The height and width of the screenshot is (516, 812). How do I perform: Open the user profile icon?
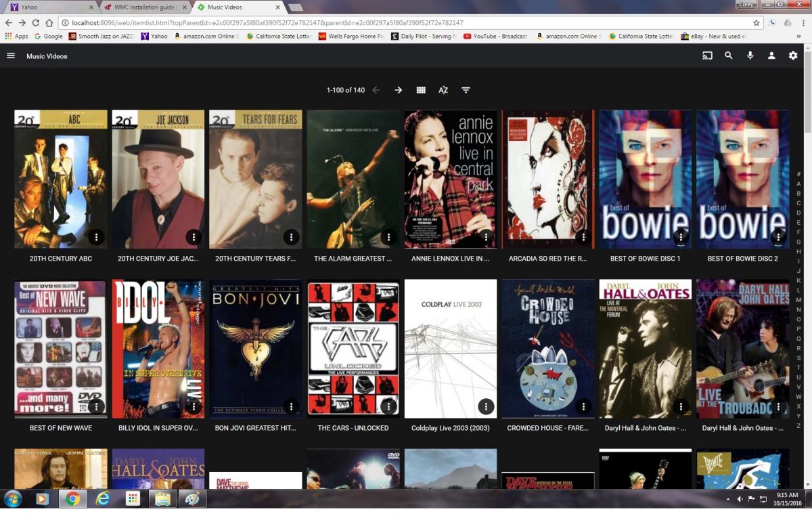(771, 56)
